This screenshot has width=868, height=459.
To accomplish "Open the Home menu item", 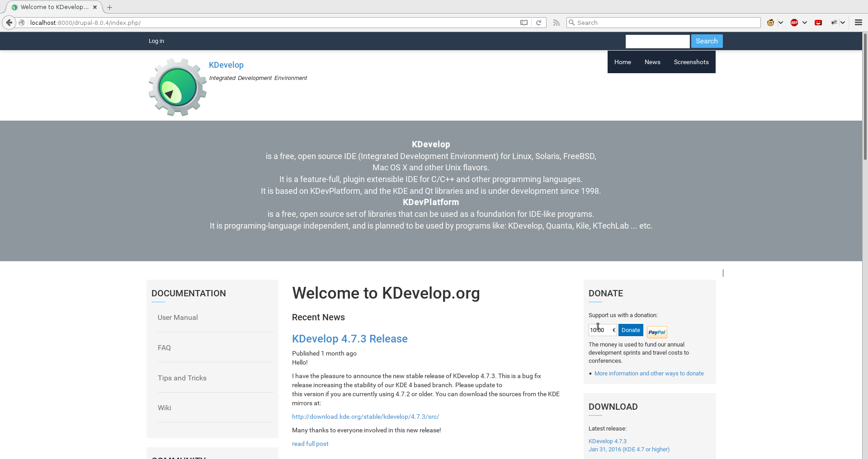I will (623, 62).
